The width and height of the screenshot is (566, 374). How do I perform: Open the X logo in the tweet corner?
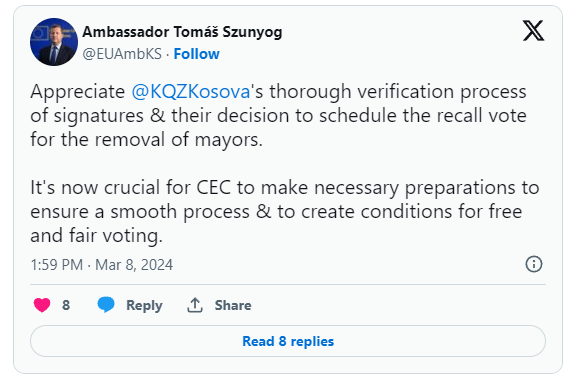coord(533,31)
